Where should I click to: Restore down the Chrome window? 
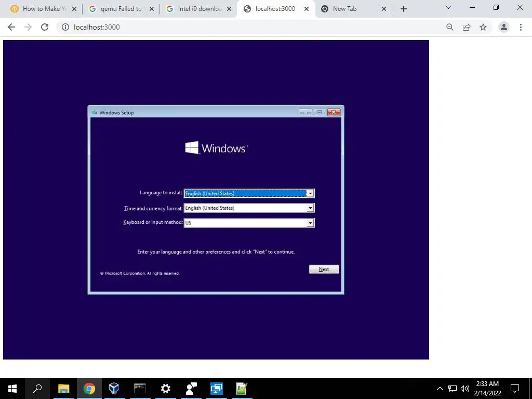[x=496, y=7]
